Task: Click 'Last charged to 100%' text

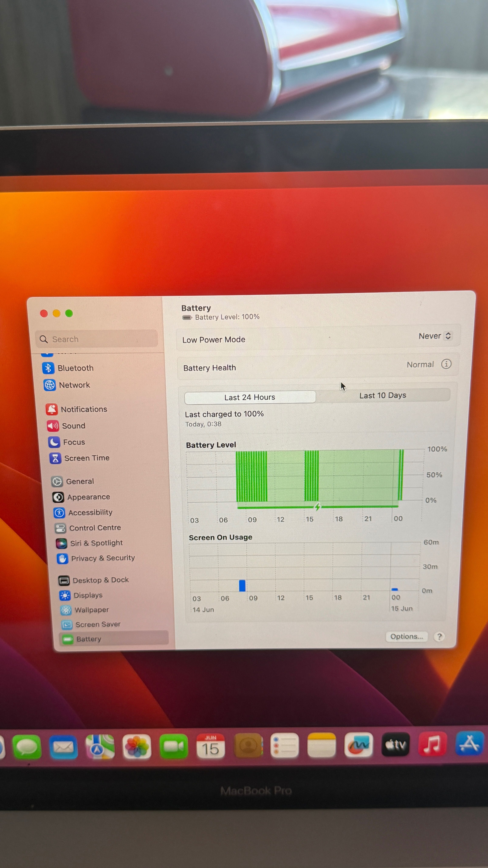Action: pos(224,414)
